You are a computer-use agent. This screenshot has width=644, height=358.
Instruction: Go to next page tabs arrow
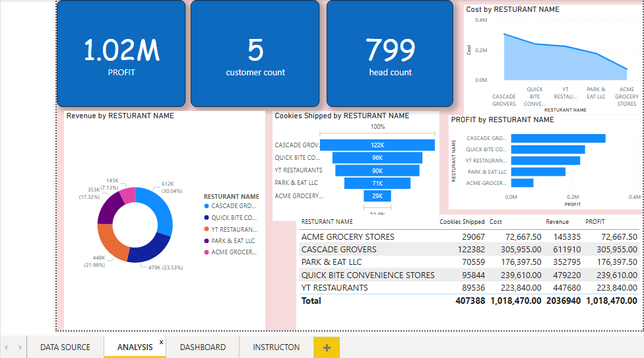20,347
